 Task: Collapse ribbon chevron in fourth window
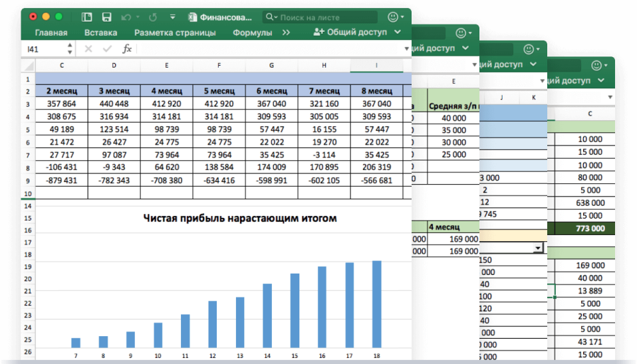pos(601,80)
